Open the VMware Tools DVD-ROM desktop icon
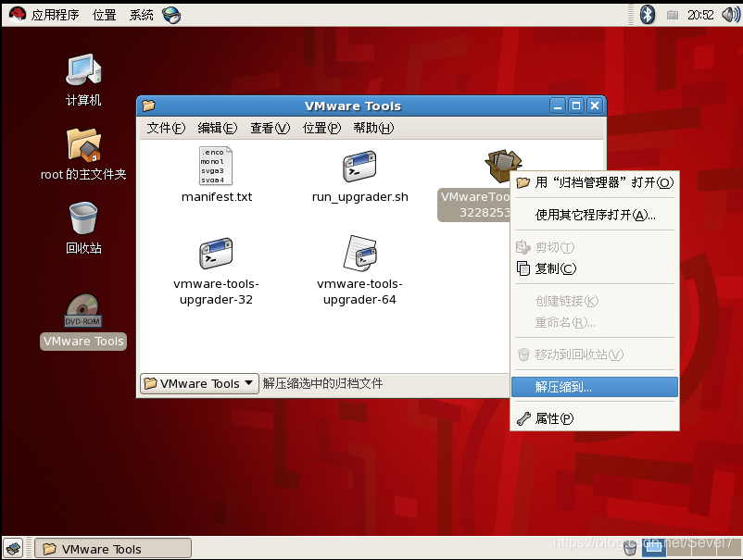This screenshot has width=743, height=560. pos(83,310)
